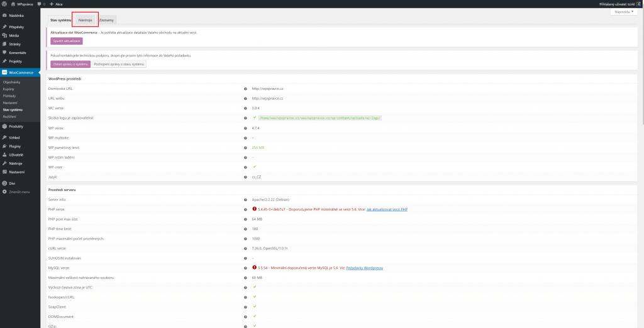The height and width of the screenshot is (328, 644).
Task: Click help icon for PHP post max size
Action: pos(245,219)
